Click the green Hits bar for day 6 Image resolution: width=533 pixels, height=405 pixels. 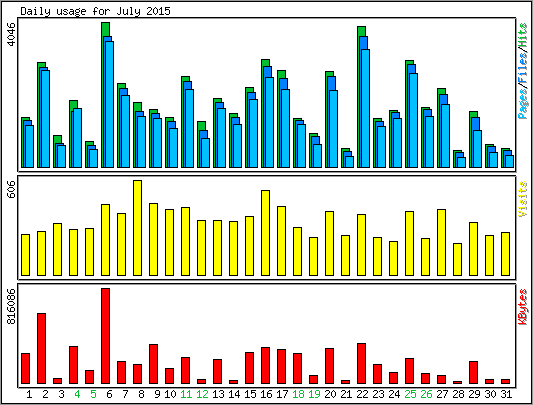click(x=105, y=29)
